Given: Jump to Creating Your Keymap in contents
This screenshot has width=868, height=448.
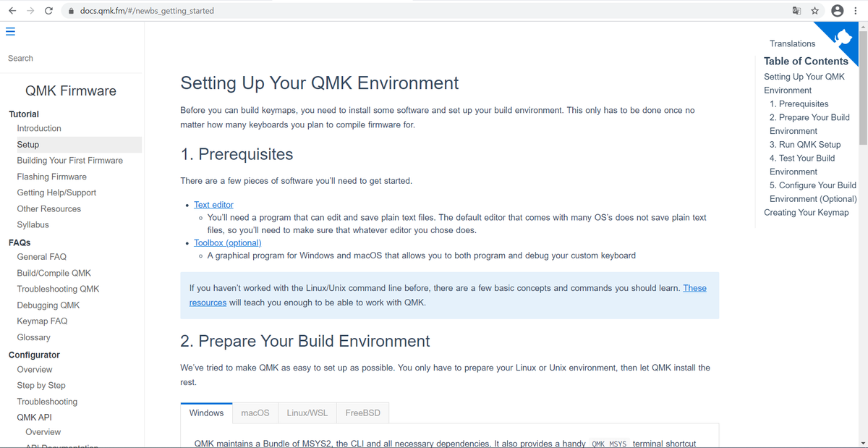Looking at the screenshot, I should (x=807, y=213).
